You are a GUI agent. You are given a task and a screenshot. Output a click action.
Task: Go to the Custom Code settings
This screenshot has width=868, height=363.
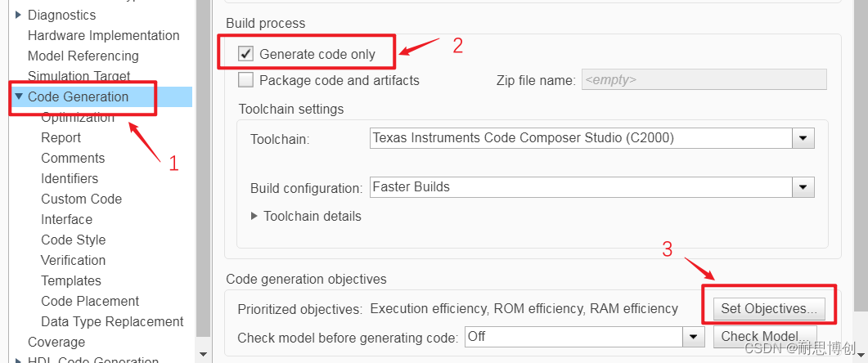(x=81, y=199)
